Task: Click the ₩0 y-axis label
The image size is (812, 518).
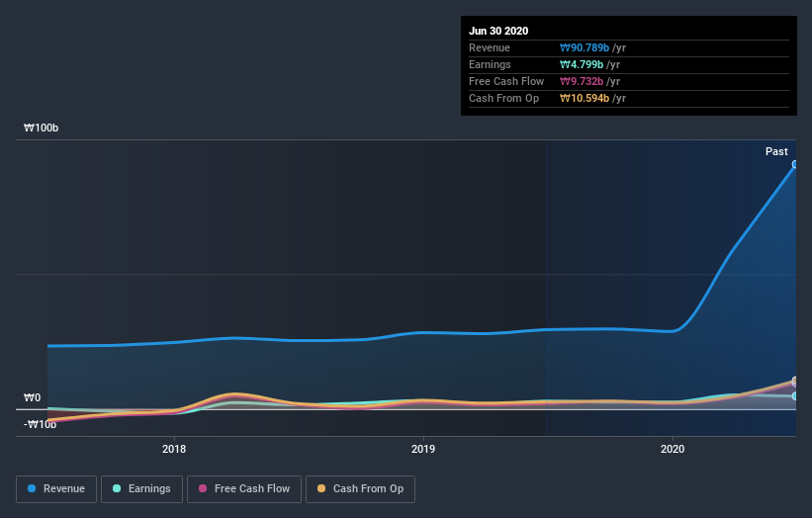Action: [32, 397]
